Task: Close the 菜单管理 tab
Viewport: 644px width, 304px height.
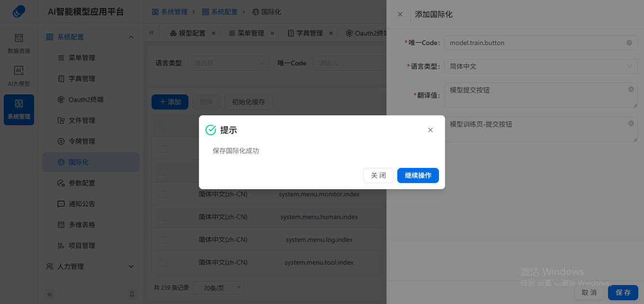Action: pyautogui.click(x=272, y=33)
